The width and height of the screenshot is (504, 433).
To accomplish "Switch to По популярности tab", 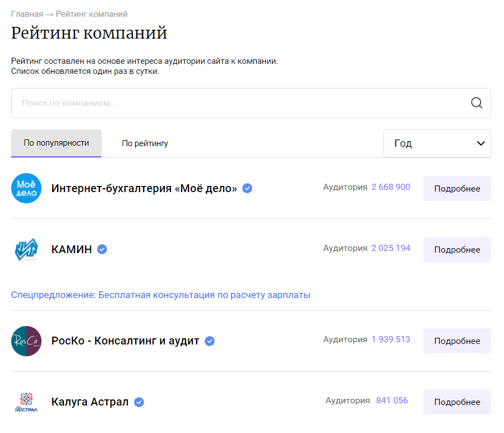I will coord(56,143).
